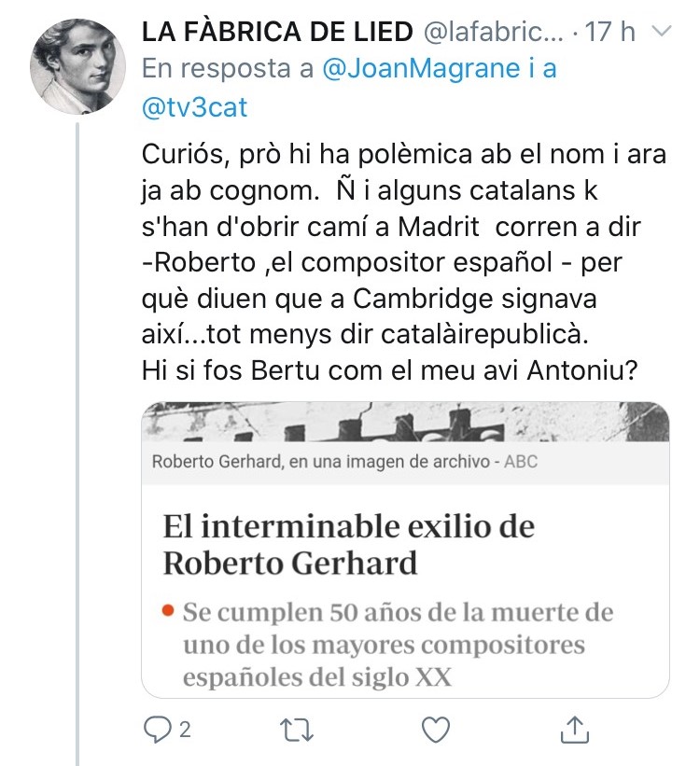Open "El interminable exilio de Roberto Gerhard" headline
The height and width of the screenshot is (766, 700).
(348, 544)
